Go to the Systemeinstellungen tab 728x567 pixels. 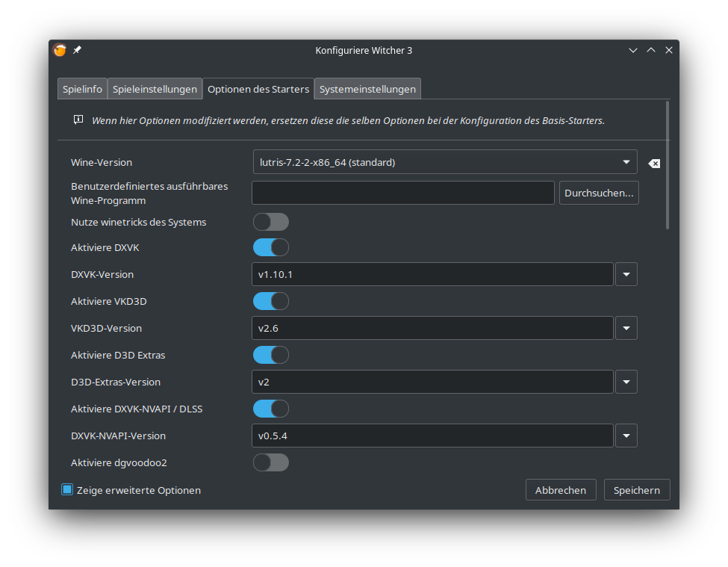[367, 89]
